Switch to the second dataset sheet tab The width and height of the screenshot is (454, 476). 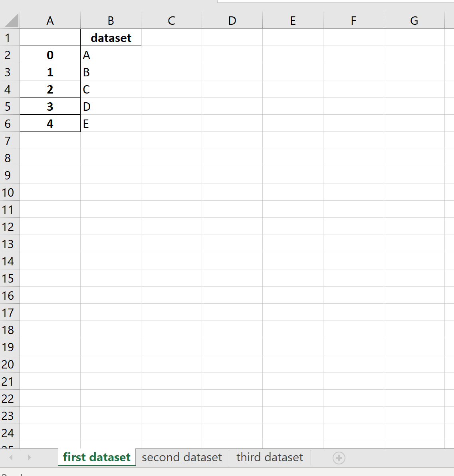pyautogui.click(x=182, y=457)
